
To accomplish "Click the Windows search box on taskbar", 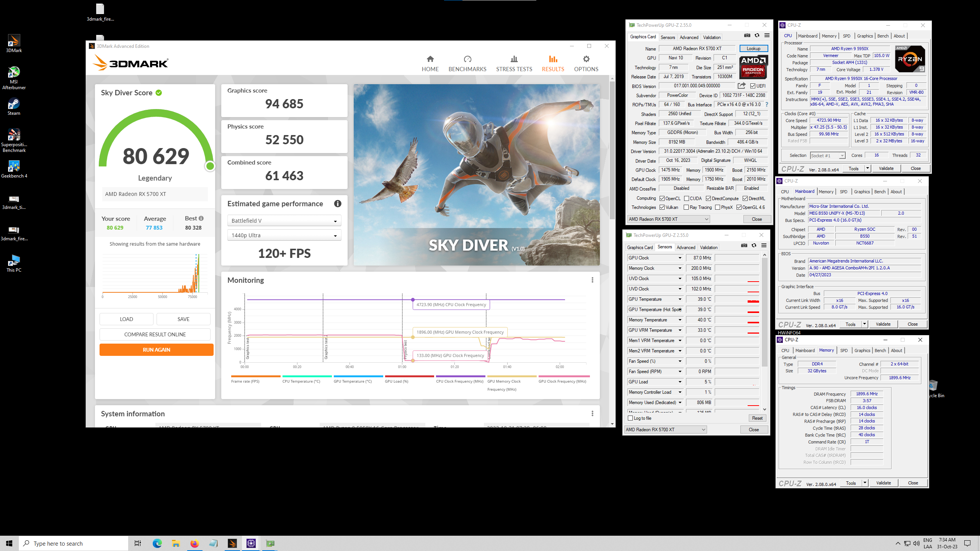I will point(73,543).
